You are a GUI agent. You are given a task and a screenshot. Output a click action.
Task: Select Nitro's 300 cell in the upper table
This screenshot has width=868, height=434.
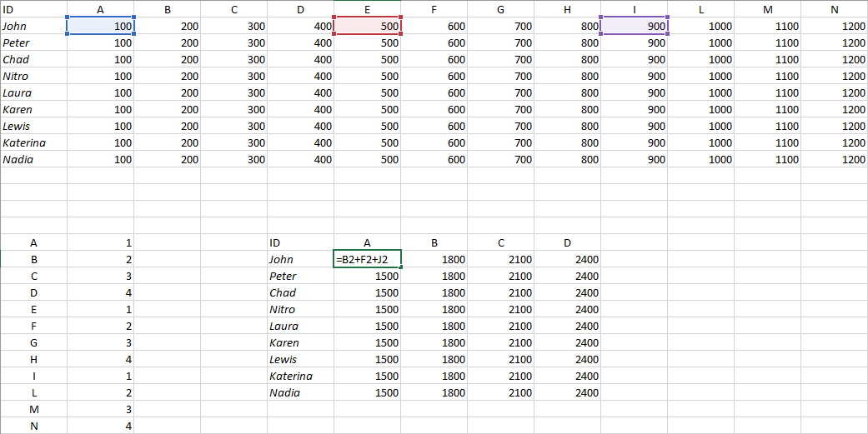[233, 76]
